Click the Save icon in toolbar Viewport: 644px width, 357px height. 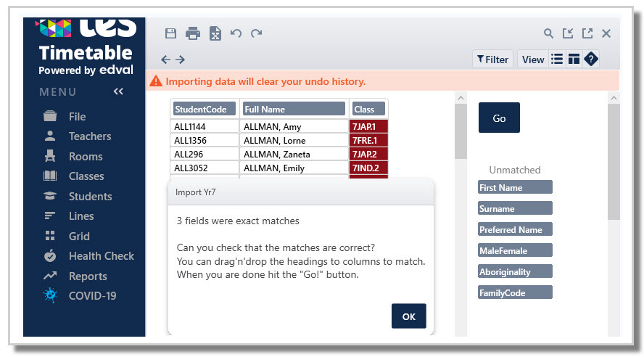click(170, 33)
